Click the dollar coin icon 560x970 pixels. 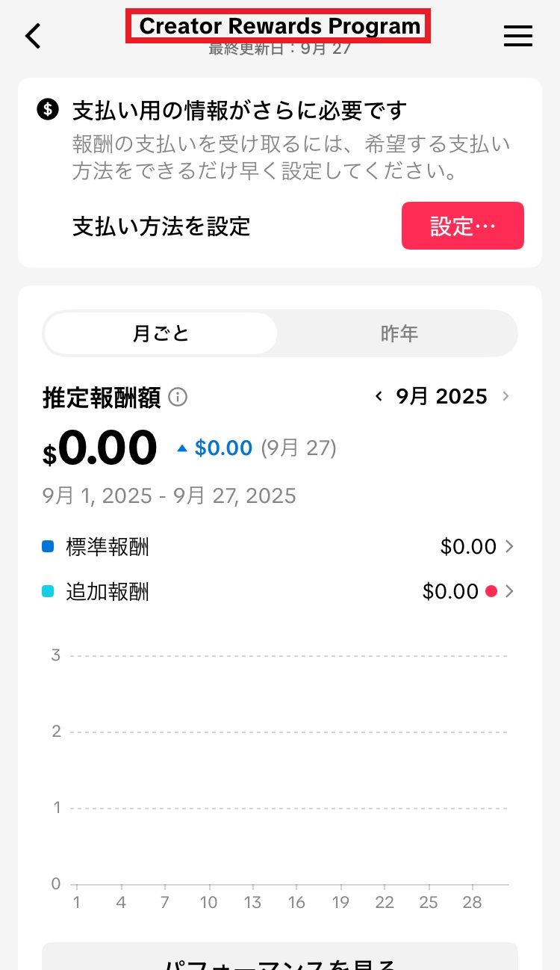[48, 111]
